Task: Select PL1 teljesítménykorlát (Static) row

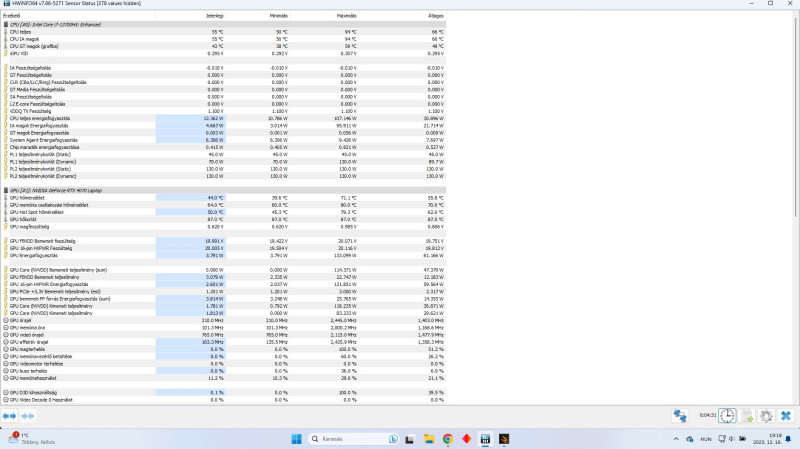Action: click(223, 154)
